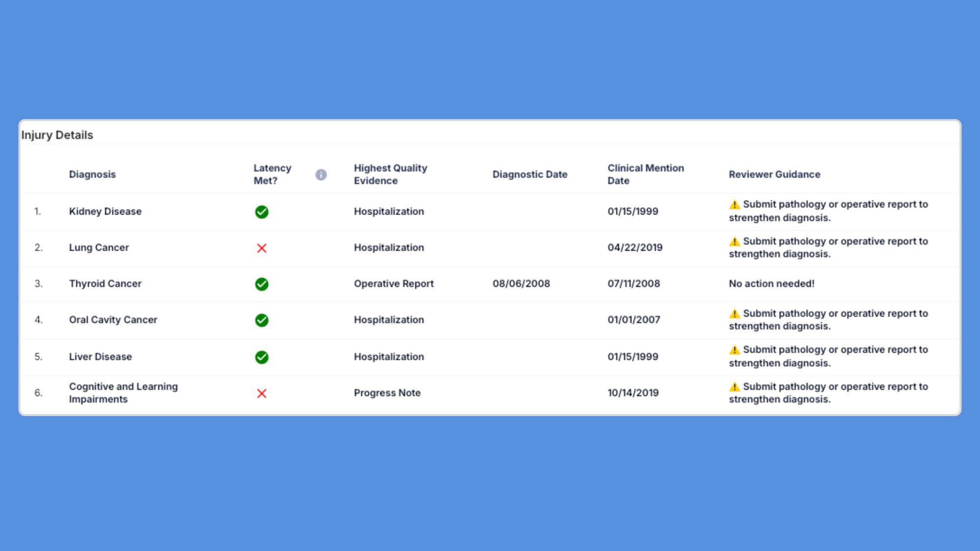Select the Liver Disease diagnosis

(x=100, y=357)
